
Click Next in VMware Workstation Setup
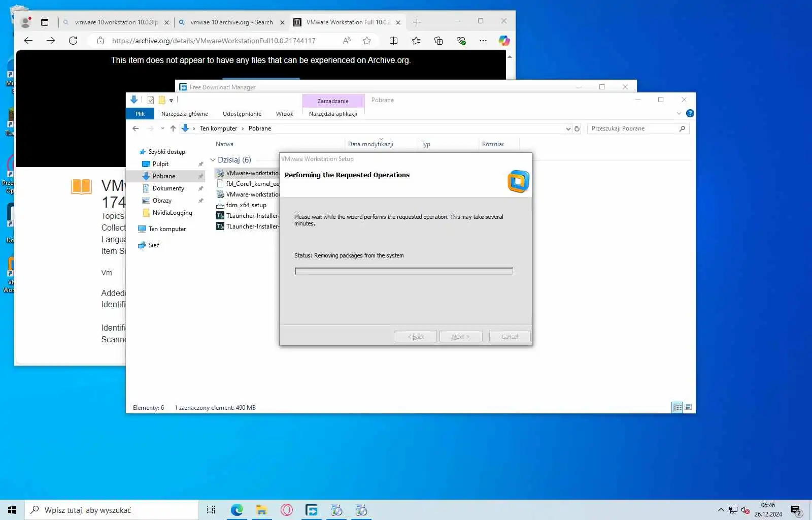point(460,337)
